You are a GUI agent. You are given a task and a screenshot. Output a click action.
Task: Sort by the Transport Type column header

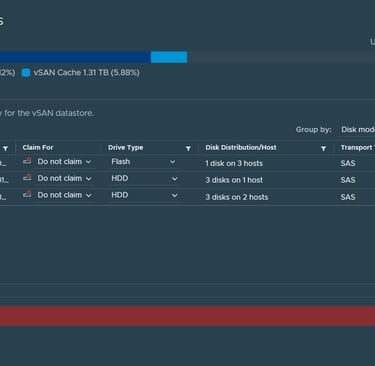(x=357, y=148)
